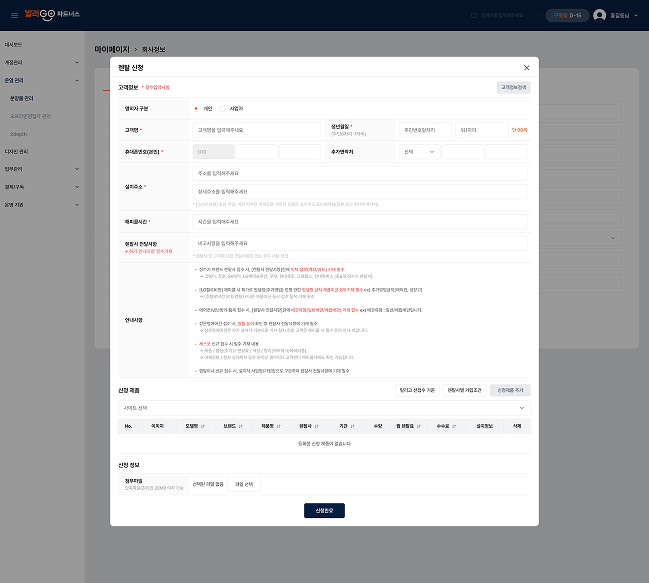Viewport: 649px width, 583px height.
Task: Close the 전달 신청 modal with the X
Action: click(x=526, y=67)
